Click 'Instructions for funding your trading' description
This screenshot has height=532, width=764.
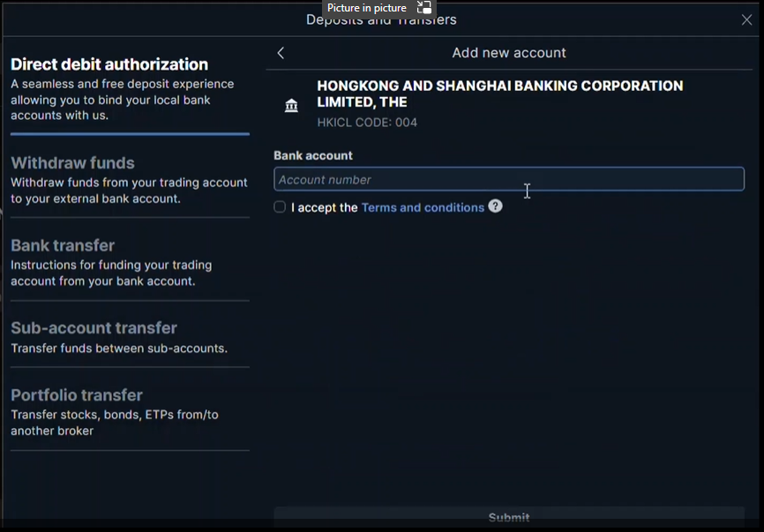coord(111,273)
